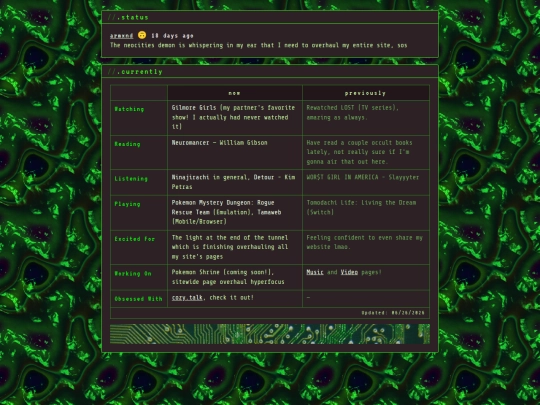Click the 'Excited For' row label
The image size is (540, 405).
[135, 239]
